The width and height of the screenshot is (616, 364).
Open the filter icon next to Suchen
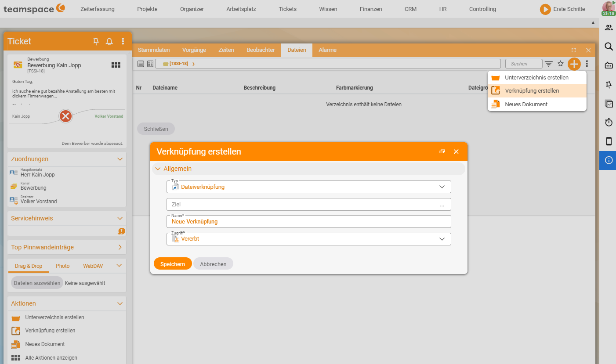click(x=549, y=64)
